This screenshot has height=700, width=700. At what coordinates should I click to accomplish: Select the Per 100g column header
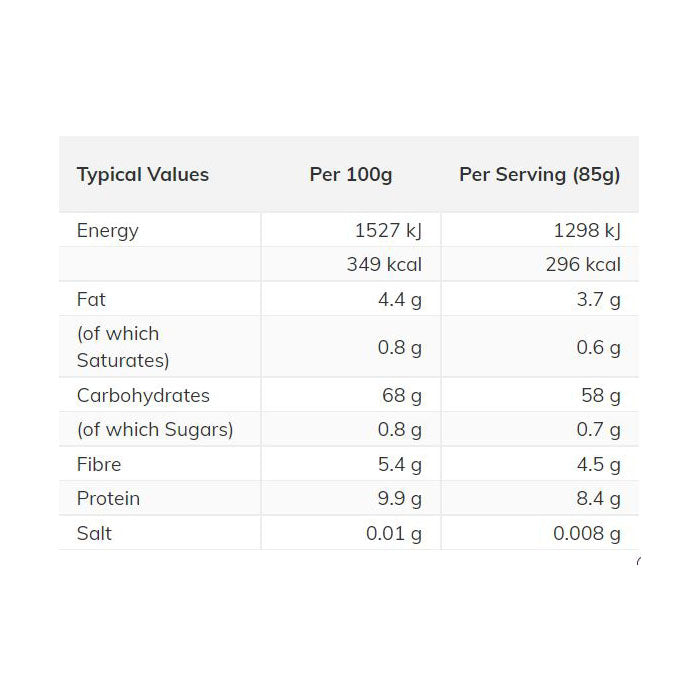pyautogui.click(x=351, y=175)
